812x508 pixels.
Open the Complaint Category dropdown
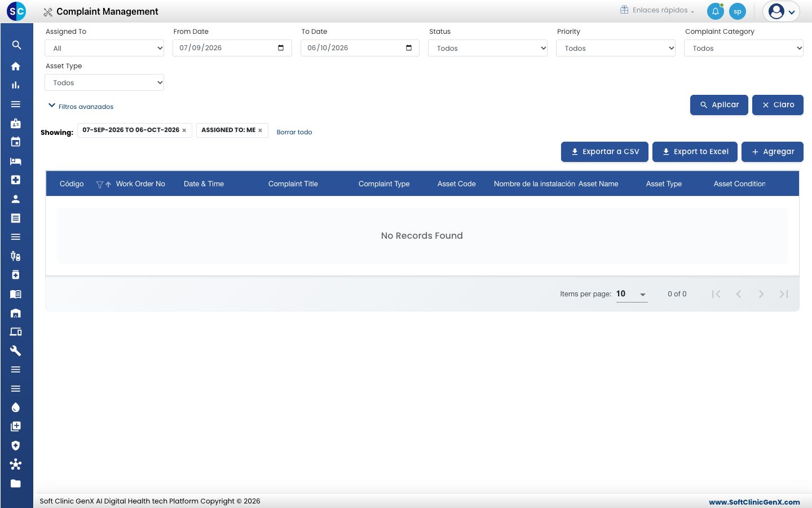pos(744,48)
